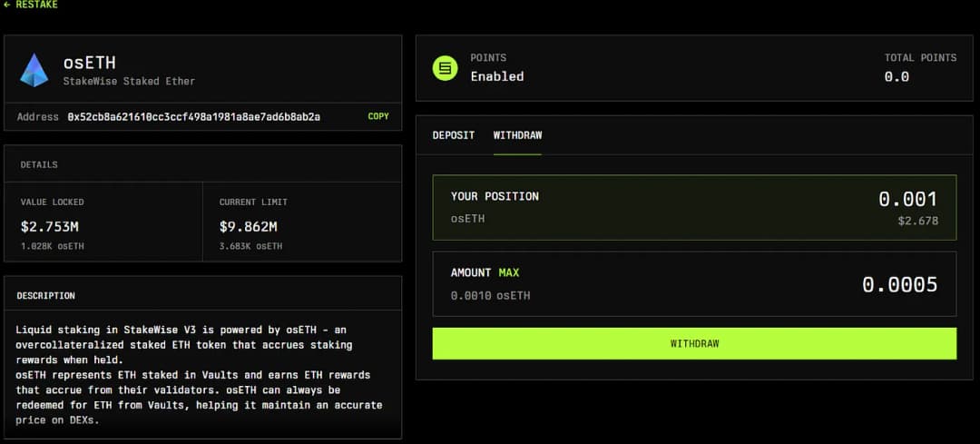This screenshot has width=980, height=444.
Task: Click the 0.0010 osETH balance label
Action: point(490,296)
